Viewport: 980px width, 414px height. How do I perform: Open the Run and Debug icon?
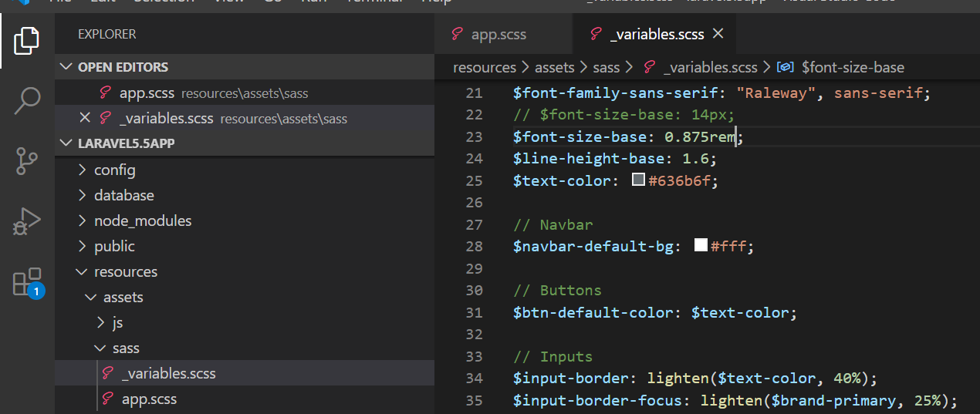click(27, 222)
